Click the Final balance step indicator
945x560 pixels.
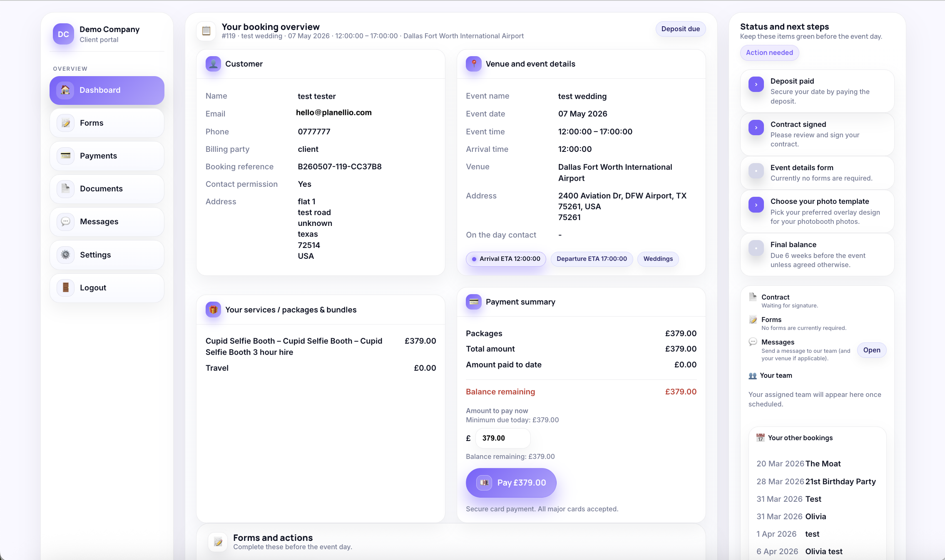[756, 248]
